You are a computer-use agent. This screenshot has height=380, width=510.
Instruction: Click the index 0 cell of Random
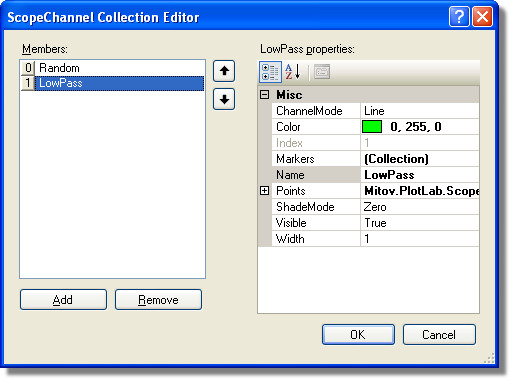point(28,68)
